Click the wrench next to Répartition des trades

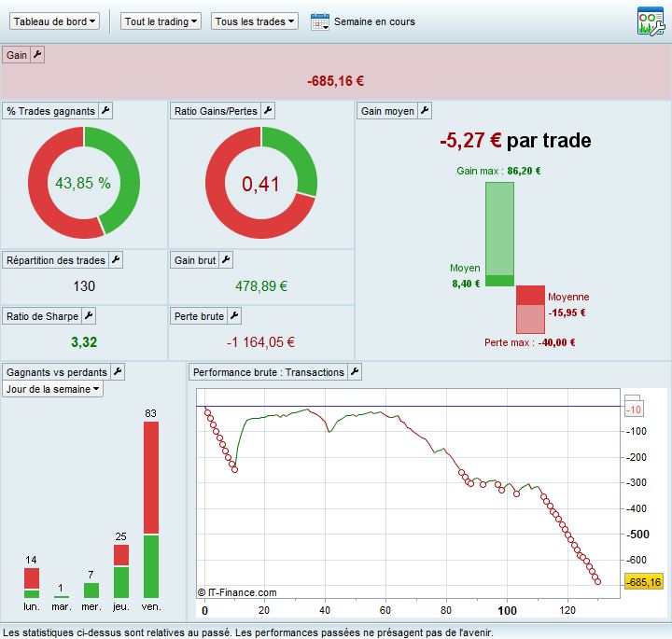pos(116,259)
